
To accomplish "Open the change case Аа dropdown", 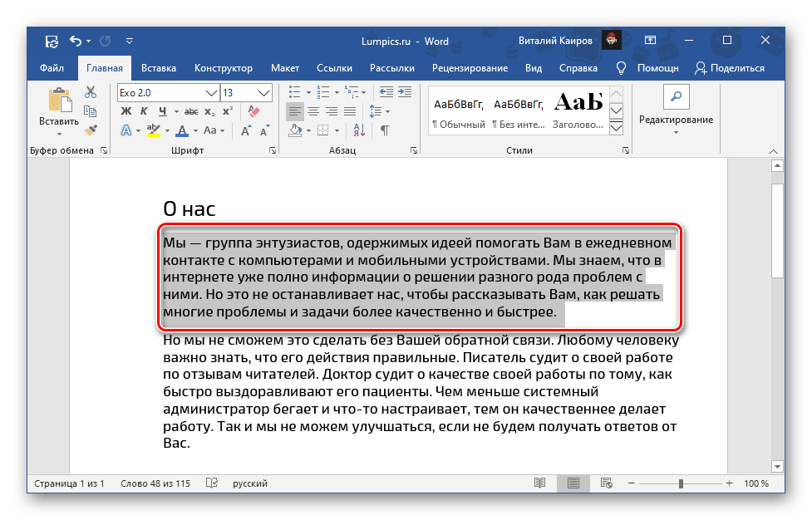I will (x=214, y=130).
